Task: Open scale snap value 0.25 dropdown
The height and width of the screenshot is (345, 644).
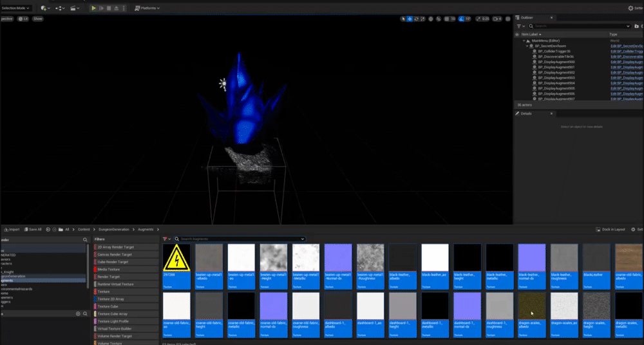Action: pyautogui.click(x=486, y=19)
